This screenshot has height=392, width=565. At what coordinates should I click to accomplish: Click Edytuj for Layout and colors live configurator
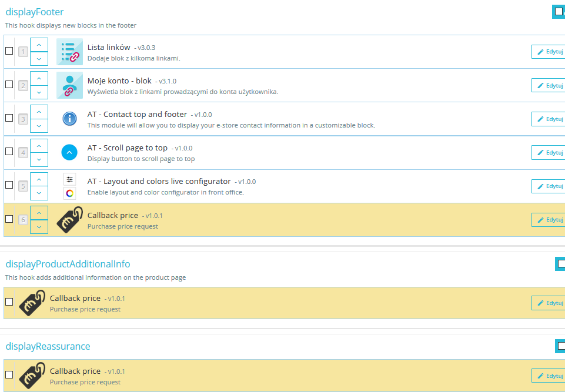[x=549, y=186]
